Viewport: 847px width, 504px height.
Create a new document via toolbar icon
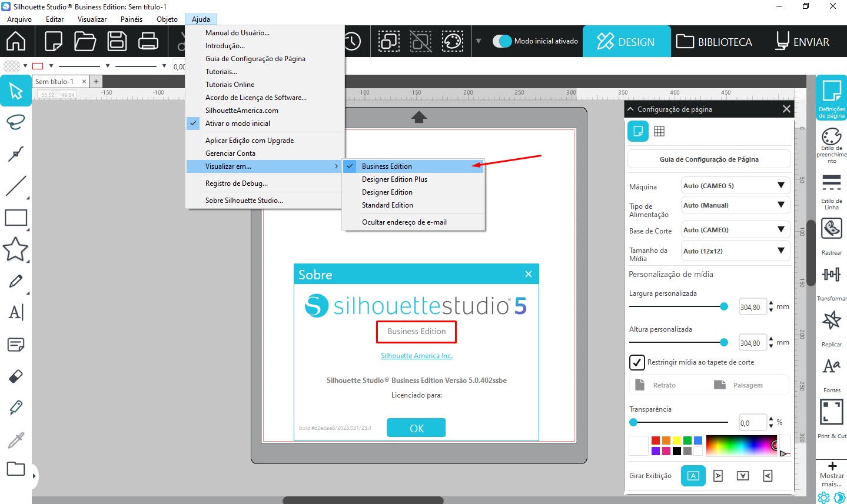54,41
